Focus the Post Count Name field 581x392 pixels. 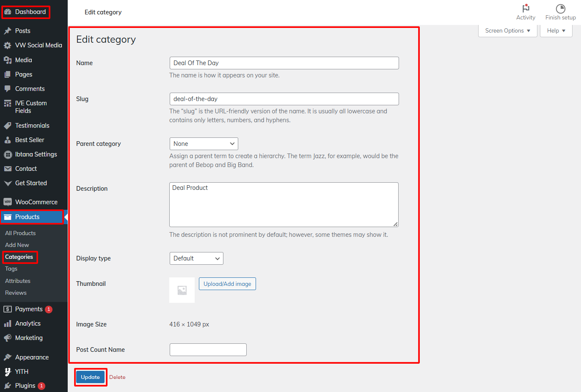click(x=208, y=350)
